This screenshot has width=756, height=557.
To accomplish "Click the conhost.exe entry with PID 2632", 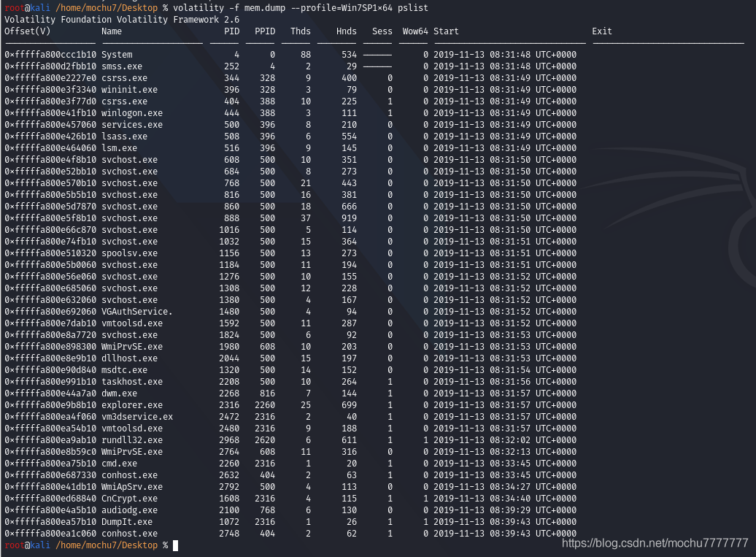I will click(129, 475).
